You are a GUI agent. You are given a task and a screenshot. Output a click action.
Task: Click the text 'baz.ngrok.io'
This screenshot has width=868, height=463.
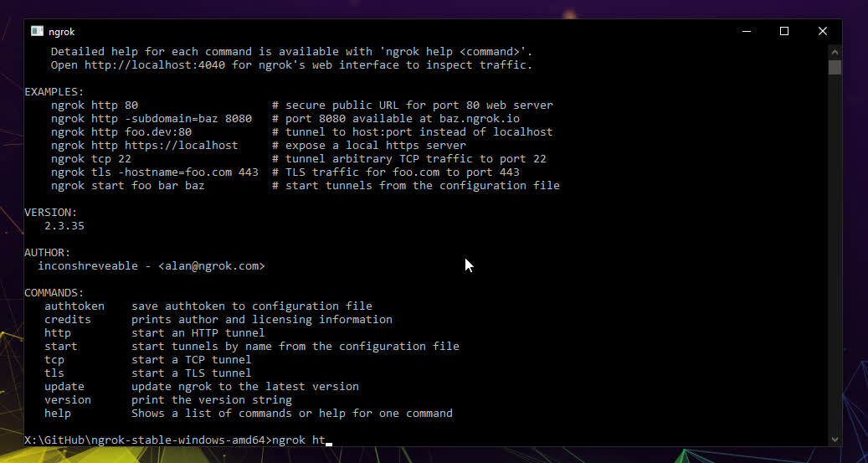480,119
